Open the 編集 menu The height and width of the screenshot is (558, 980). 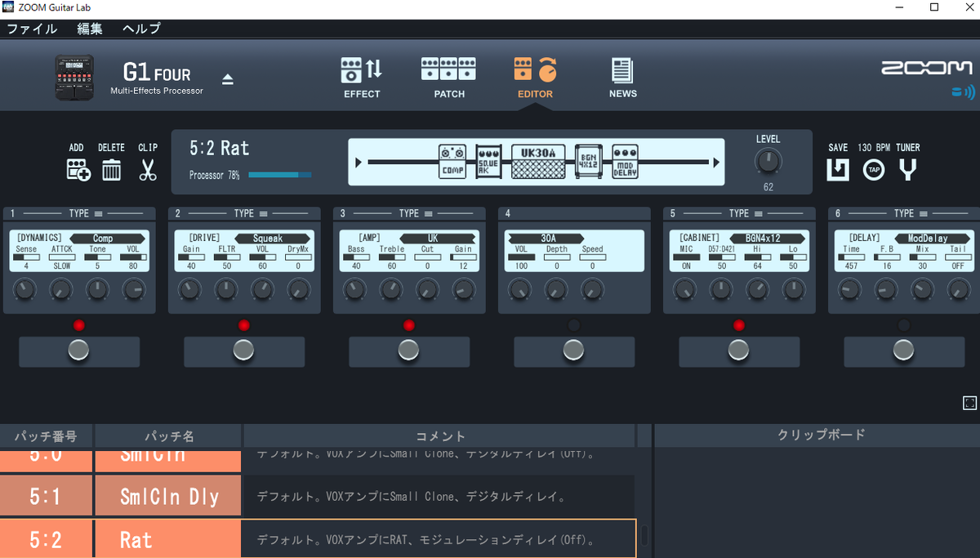pos(90,29)
